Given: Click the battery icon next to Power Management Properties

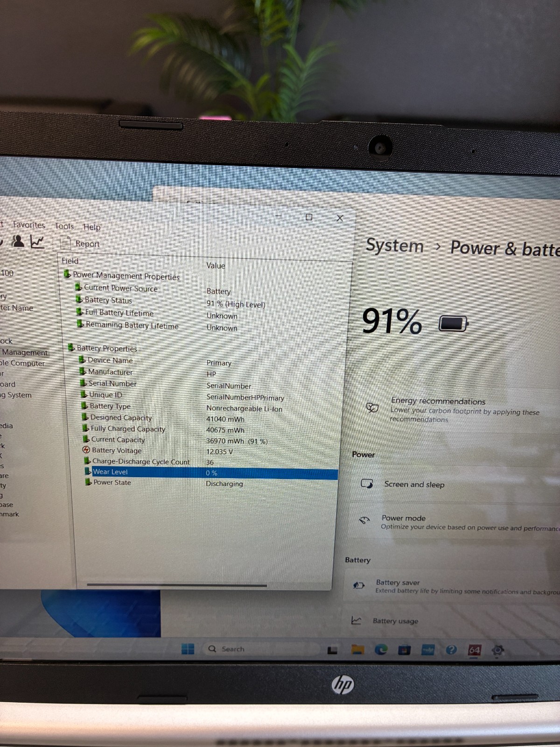Looking at the screenshot, I should tap(68, 274).
